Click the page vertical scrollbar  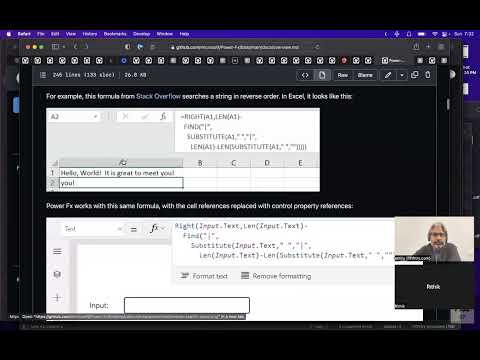(448, 104)
